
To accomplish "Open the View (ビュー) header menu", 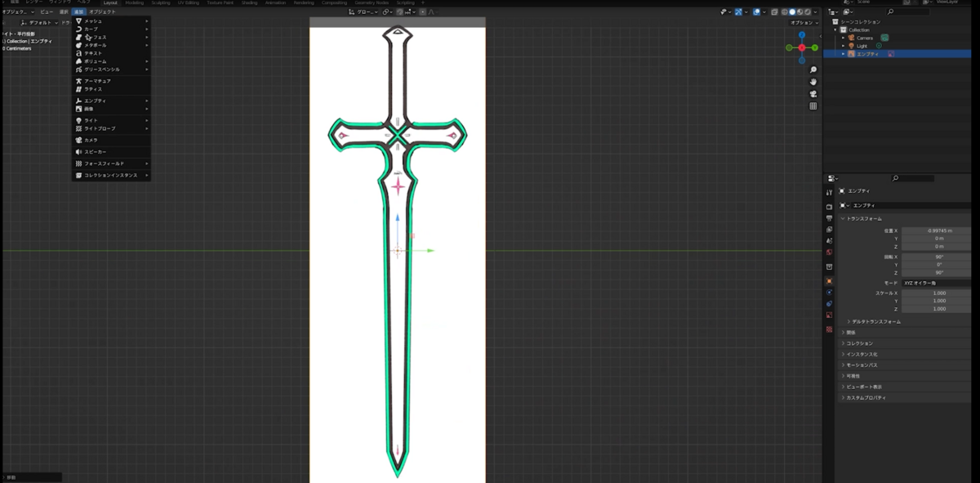I will point(47,12).
